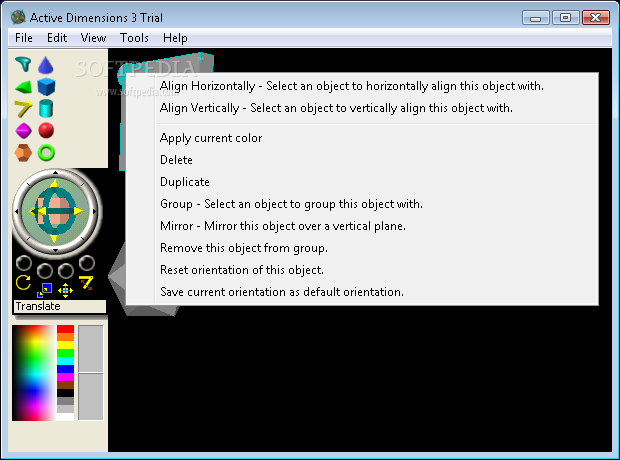Select the teal funnel shape tool

(x=23, y=64)
